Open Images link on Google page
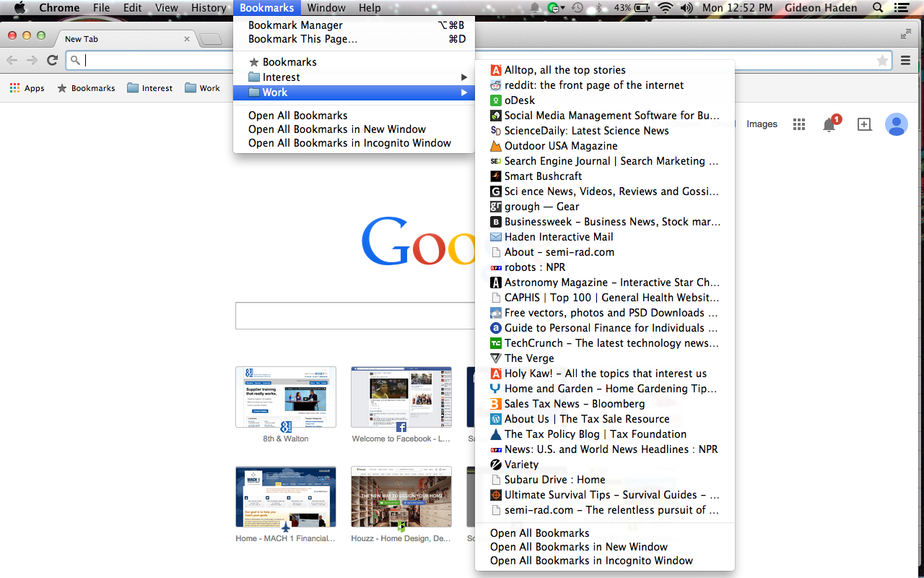This screenshot has width=924, height=578. pos(762,124)
